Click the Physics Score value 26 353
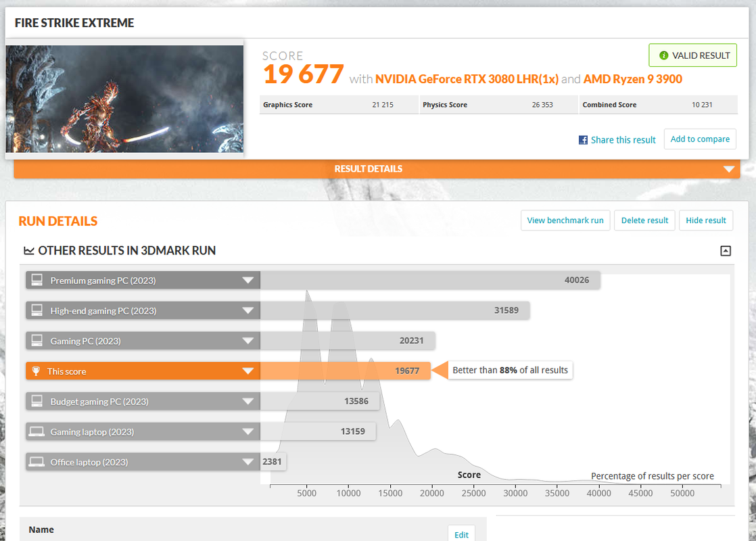This screenshot has height=541, width=756. pos(542,105)
